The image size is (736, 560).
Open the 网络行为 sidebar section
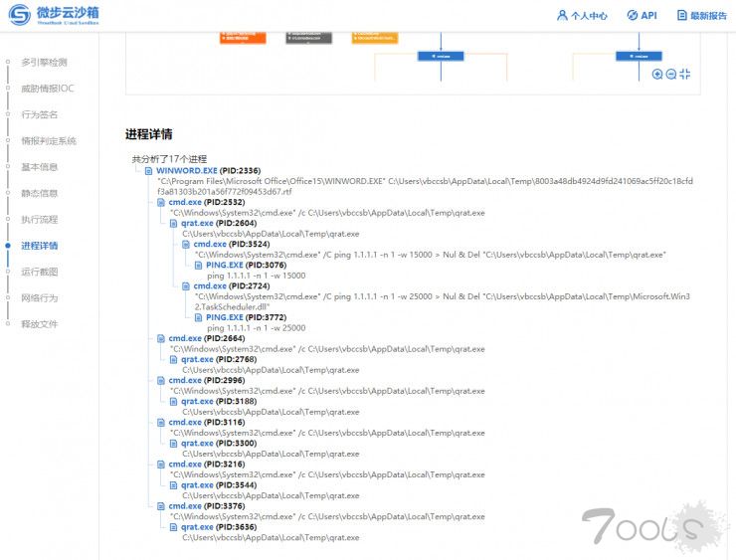tap(40, 297)
